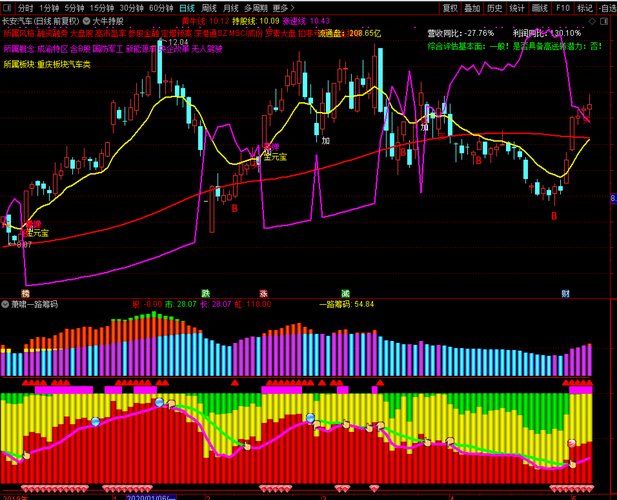Click the green 减 event marker below chart
This screenshot has height=500, width=617.
pyautogui.click(x=345, y=293)
